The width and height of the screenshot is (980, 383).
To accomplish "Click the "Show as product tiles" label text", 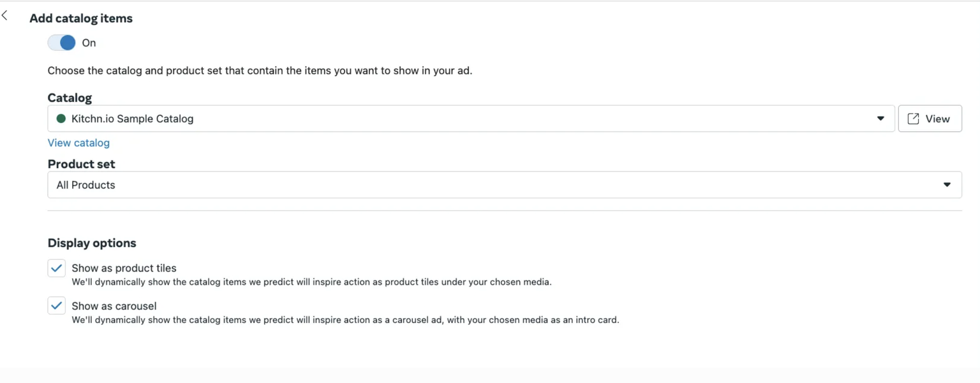I will [x=124, y=268].
